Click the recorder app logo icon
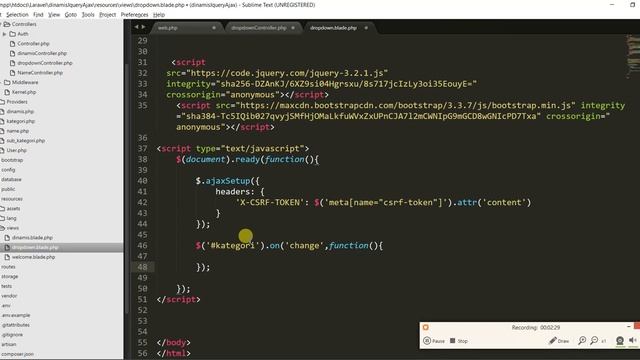Screen dimensions: 640x360 tap(426, 327)
